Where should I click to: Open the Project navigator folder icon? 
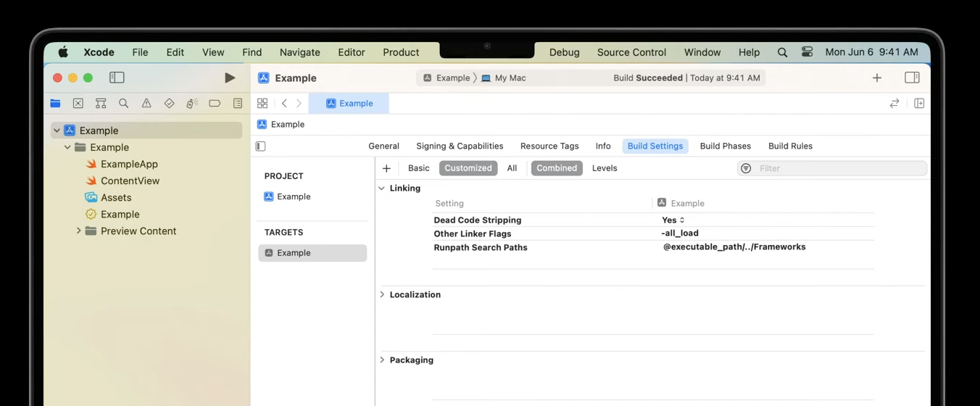click(x=56, y=103)
